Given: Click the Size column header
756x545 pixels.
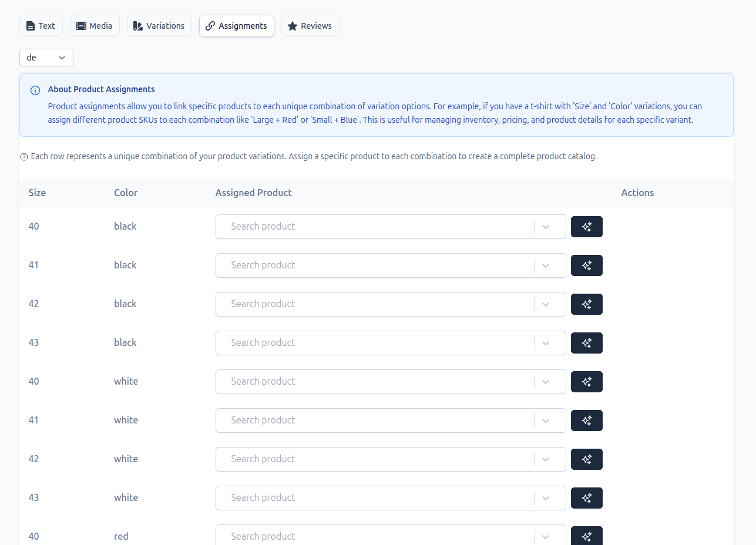Looking at the screenshot, I should [37, 193].
